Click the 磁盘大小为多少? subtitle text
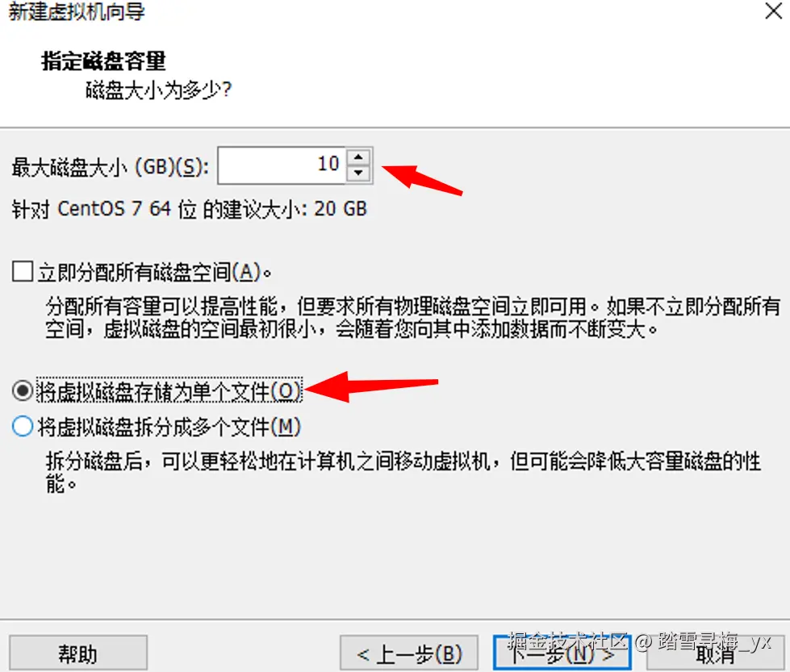The width and height of the screenshot is (790, 672). tap(158, 90)
